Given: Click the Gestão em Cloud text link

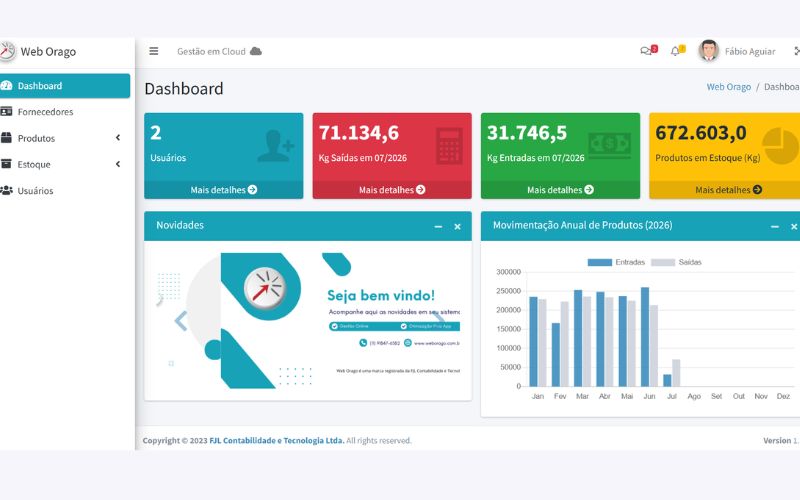Looking at the screenshot, I should [211, 51].
